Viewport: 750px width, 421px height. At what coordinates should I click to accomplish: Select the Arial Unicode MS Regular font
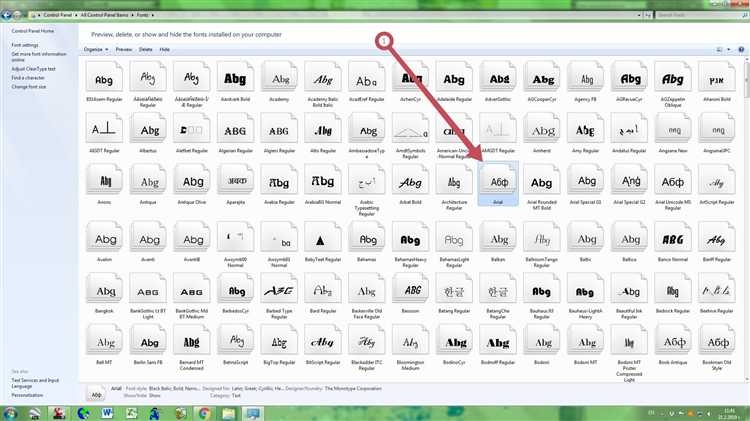(x=673, y=186)
